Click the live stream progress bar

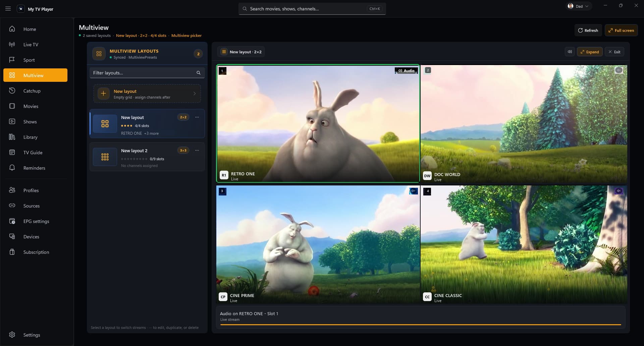pos(421,325)
